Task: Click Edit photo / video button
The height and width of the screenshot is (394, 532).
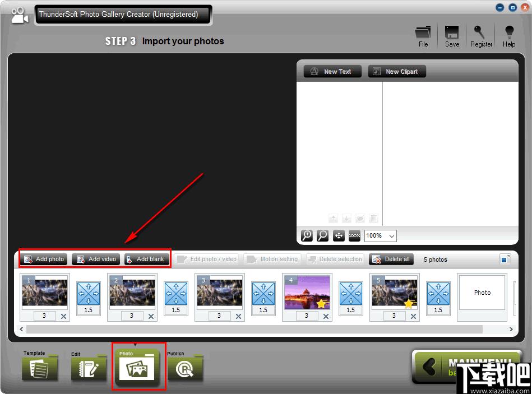Action: pos(206,259)
